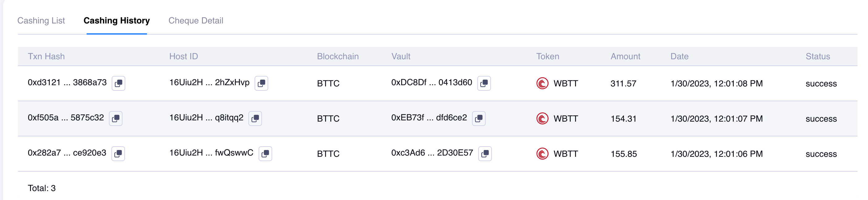The width and height of the screenshot is (868, 200).
Task: Copy the Vault address 0xc3Ad6...2D30E57
Action: pyautogui.click(x=485, y=153)
